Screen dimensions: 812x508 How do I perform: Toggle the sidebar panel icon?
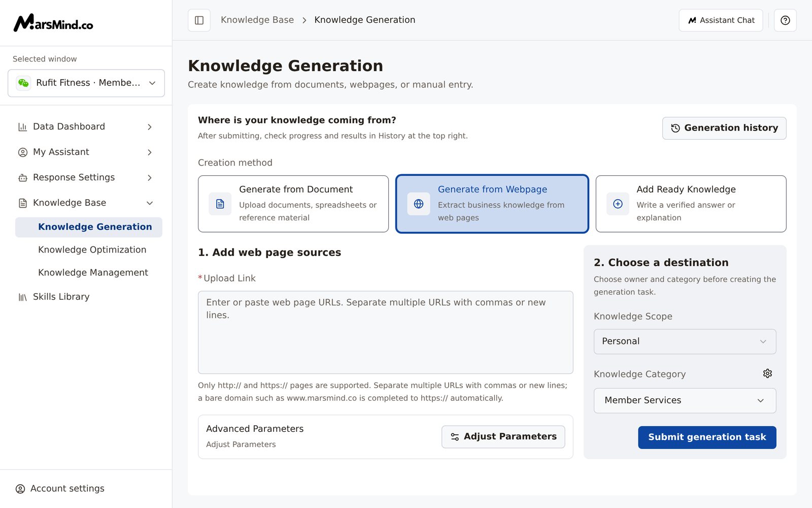tap(199, 20)
